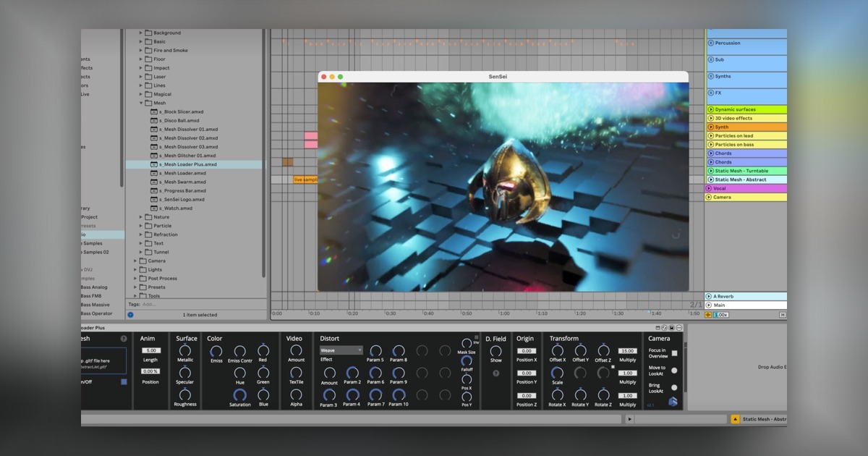Toggle the small square beside Offset Z

(x=613, y=367)
